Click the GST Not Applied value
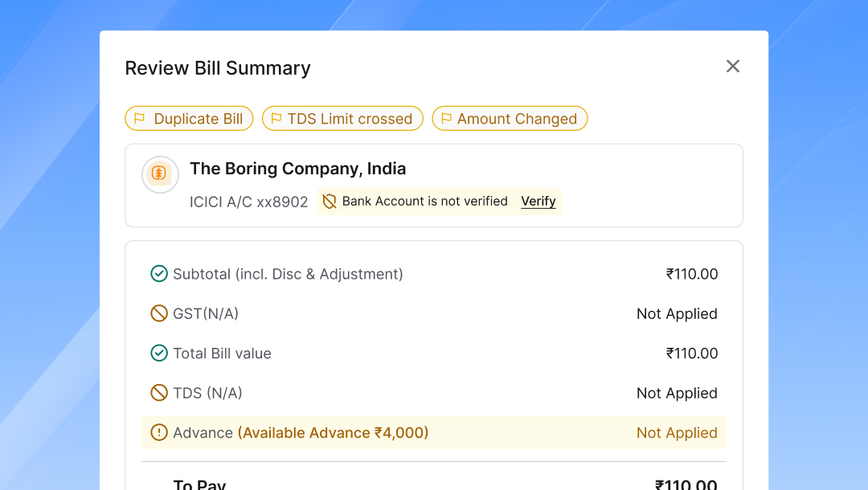This screenshot has width=868, height=490. pyautogui.click(x=677, y=313)
